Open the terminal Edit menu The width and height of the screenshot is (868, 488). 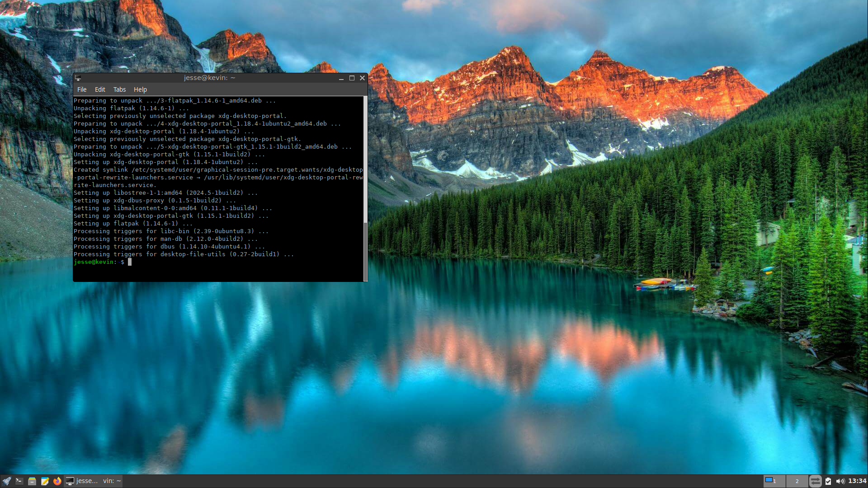point(100,89)
